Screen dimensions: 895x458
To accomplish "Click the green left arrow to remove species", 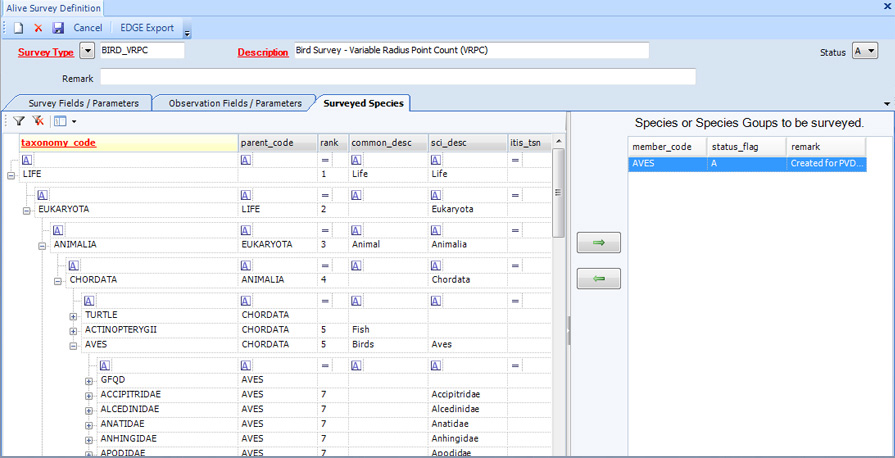I will coord(598,279).
